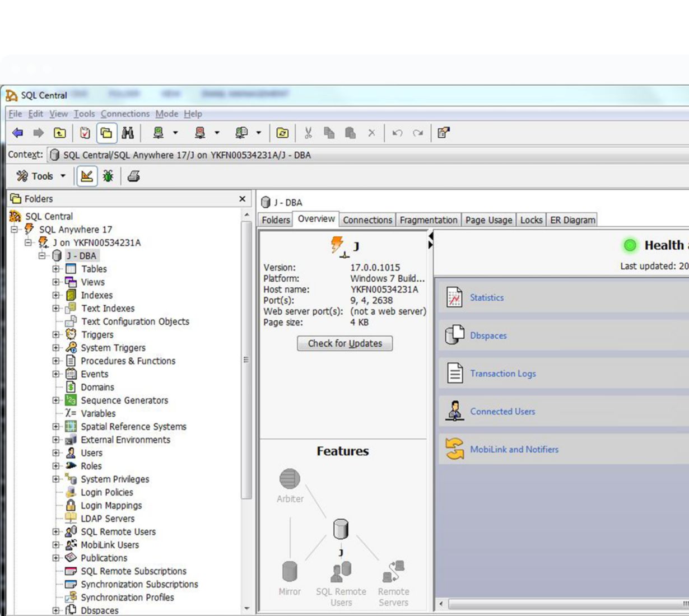Screen dimensions: 689x616
Task: Click the printer icon
Action: click(x=133, y=176)
